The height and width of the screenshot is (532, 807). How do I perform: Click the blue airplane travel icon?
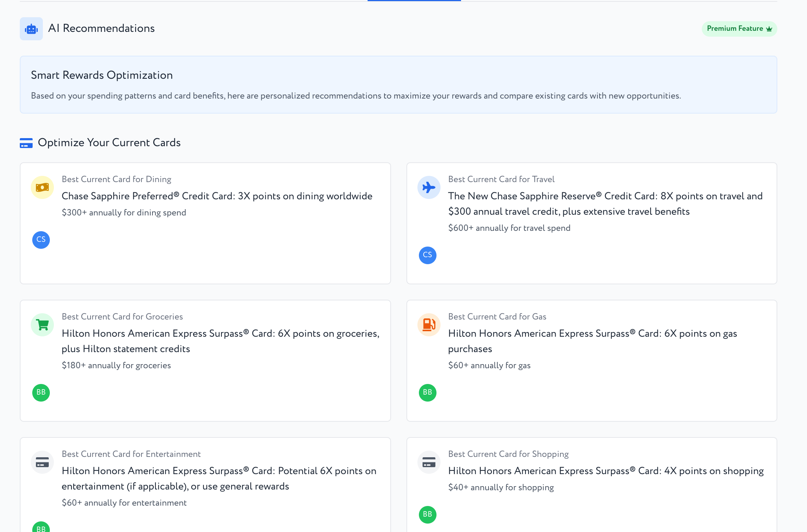point(428,188)
